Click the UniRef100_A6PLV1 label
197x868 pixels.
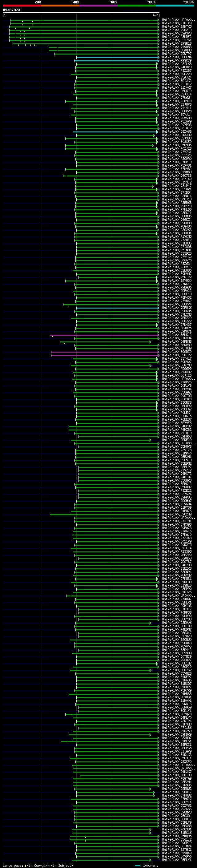177,860
